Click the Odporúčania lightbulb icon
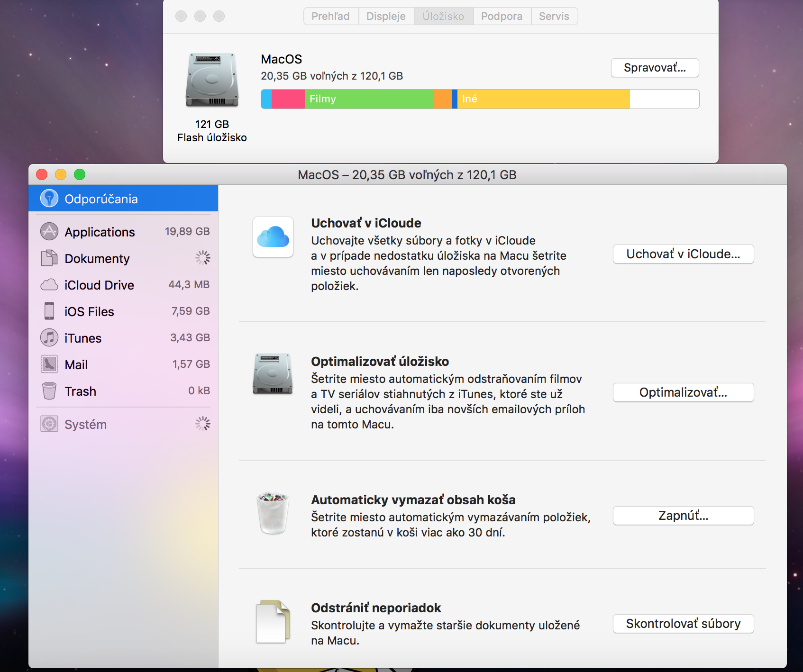This screenshot has height=672, width=803. (49, 199)
